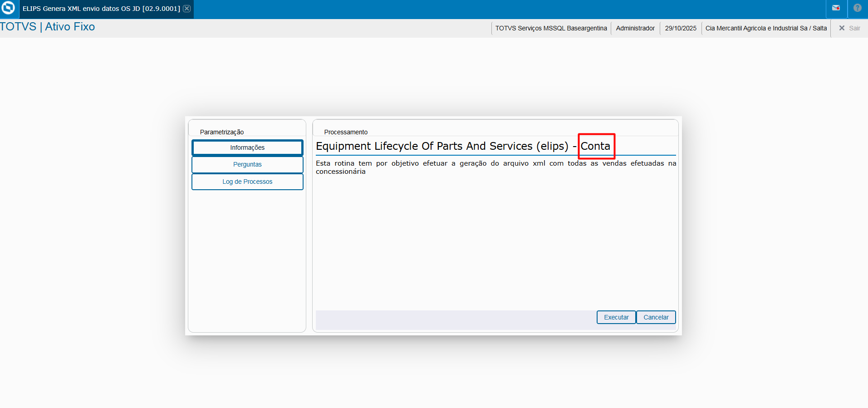Click the Administrador user field

click(635, 28)
